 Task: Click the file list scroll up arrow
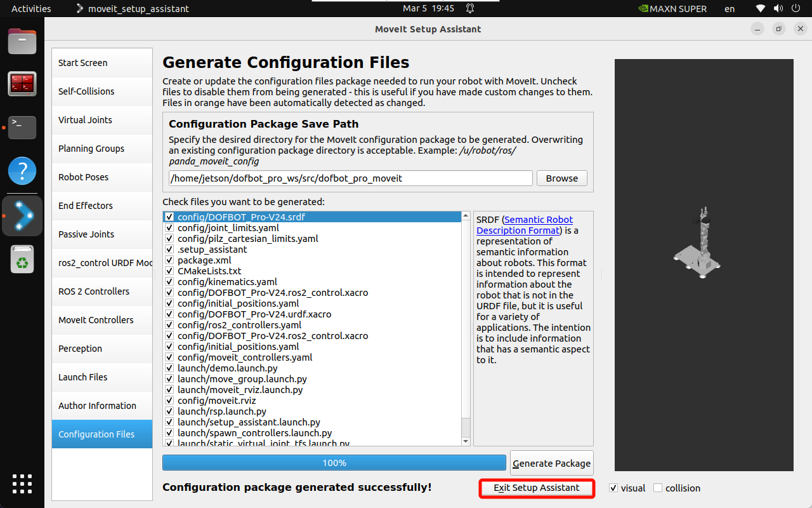tap(466, 217)
